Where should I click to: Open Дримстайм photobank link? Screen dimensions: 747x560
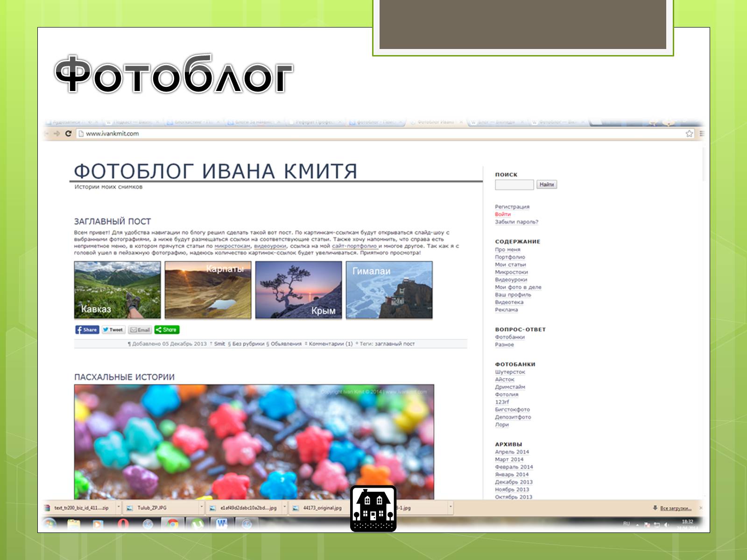click(510, 387)
